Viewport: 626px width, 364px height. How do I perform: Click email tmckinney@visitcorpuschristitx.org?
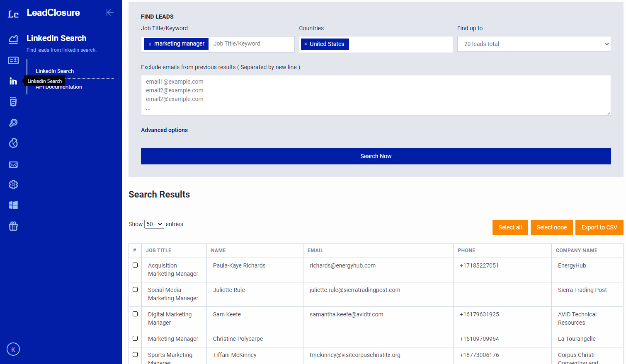point(355,355)
